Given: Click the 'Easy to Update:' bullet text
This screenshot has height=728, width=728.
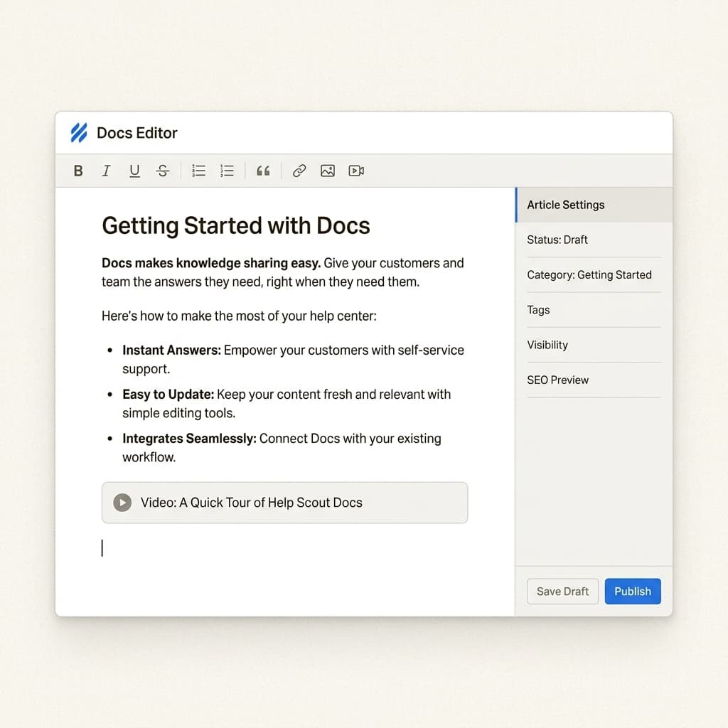Looking at the screenshot, I should point(168,394).
